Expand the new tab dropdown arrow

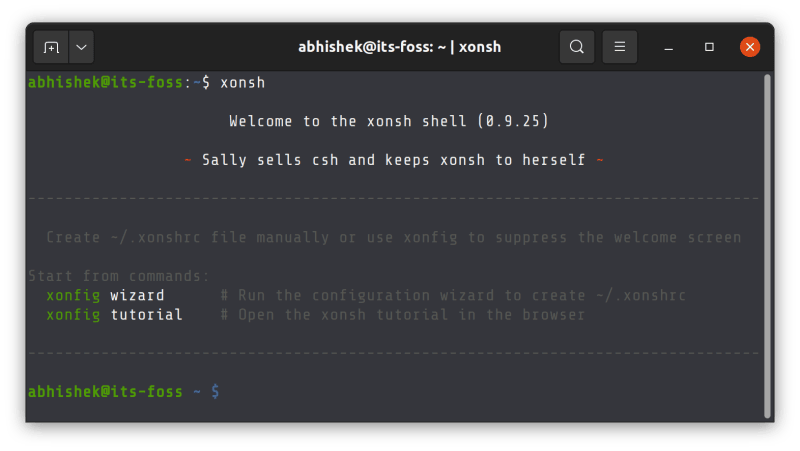click(x=81, y=47)
